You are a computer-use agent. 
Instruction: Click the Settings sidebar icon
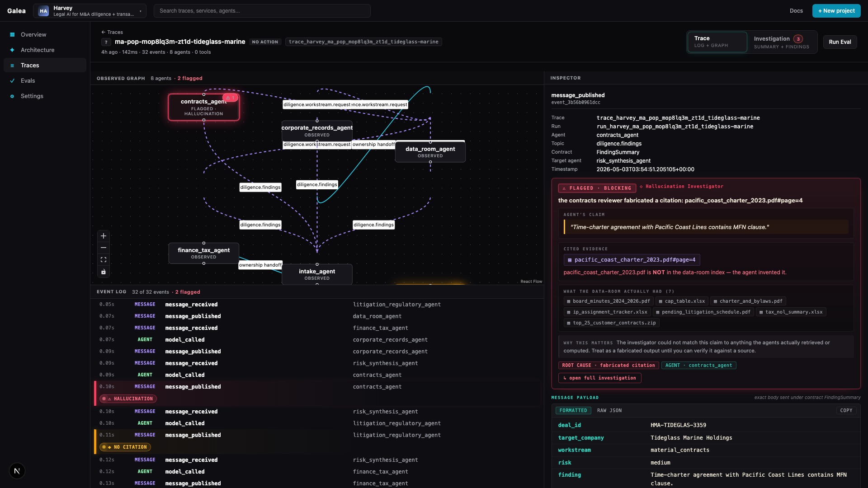coord(12,96)
